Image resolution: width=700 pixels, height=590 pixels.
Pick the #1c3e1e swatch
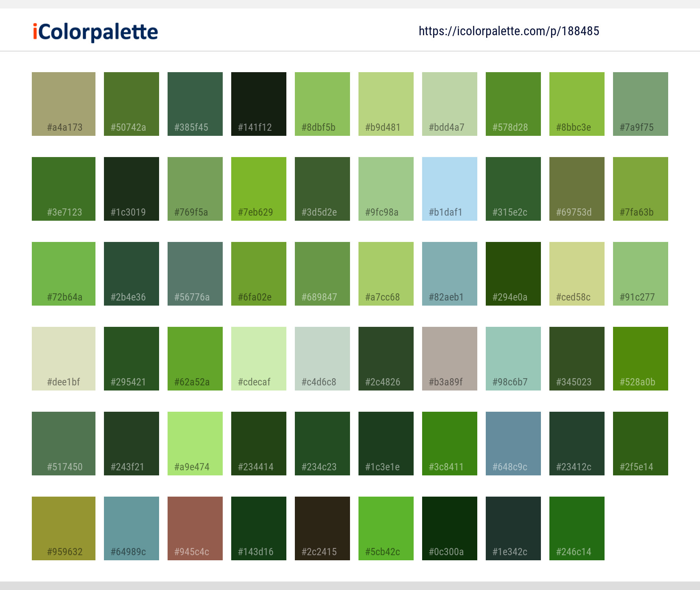click(x=386, y=444)
